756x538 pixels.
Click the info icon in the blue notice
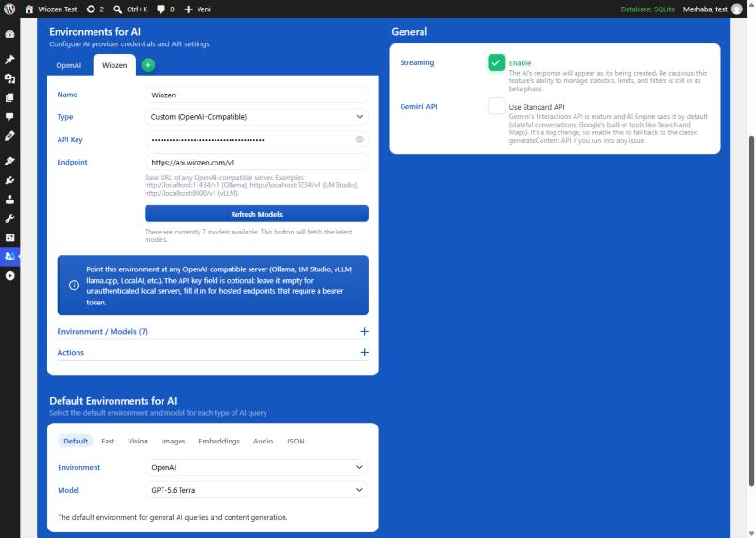(74, 286)
